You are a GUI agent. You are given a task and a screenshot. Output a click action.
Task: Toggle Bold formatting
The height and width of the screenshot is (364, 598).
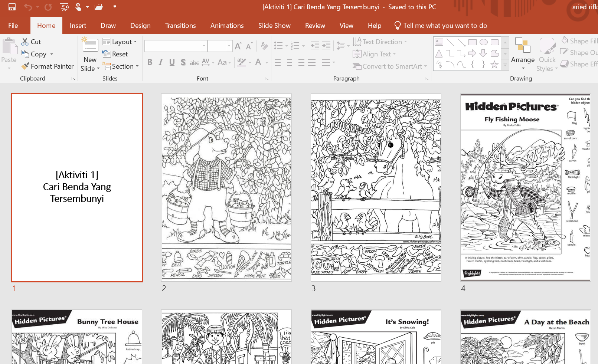[x=150, y=62]
